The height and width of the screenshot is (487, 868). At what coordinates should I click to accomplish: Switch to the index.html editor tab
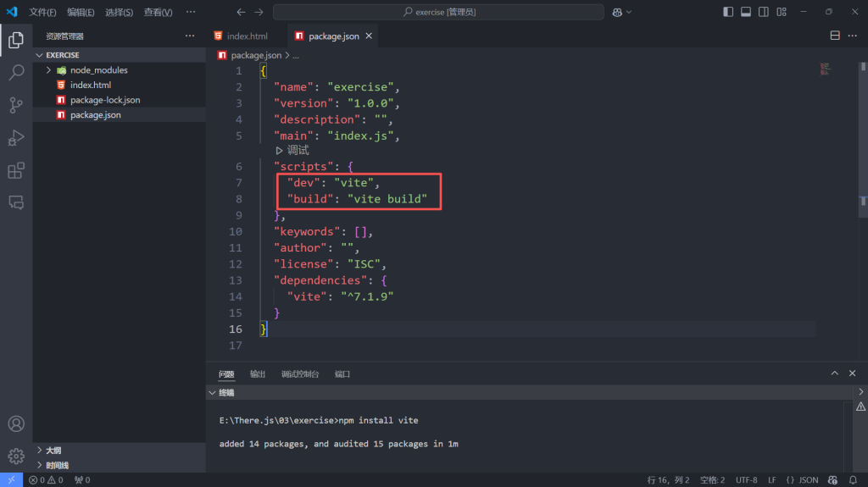246,36
